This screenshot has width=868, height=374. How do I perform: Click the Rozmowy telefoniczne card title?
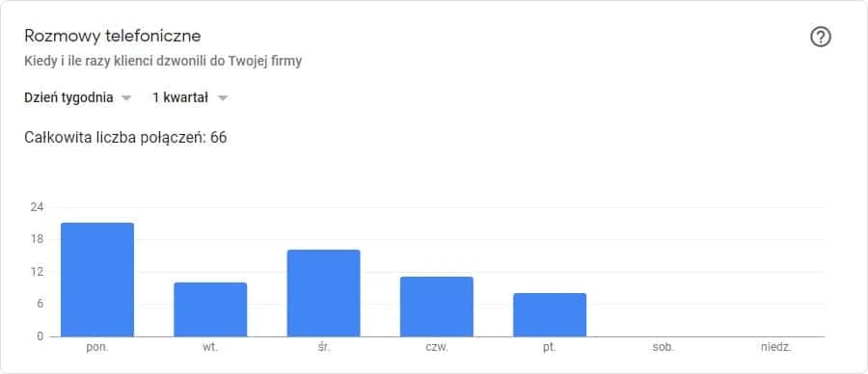tap(113, 37)
